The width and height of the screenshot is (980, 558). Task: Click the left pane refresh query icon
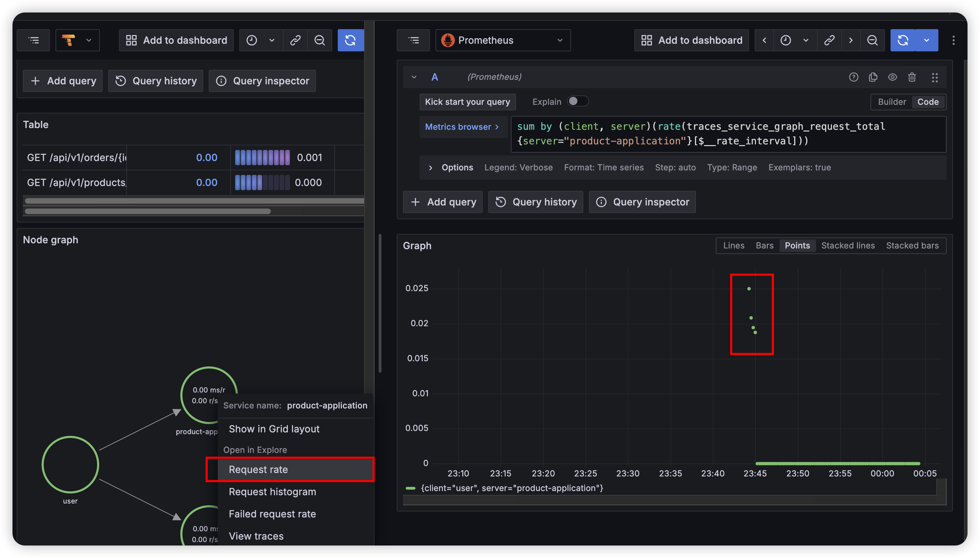point(350,40)
